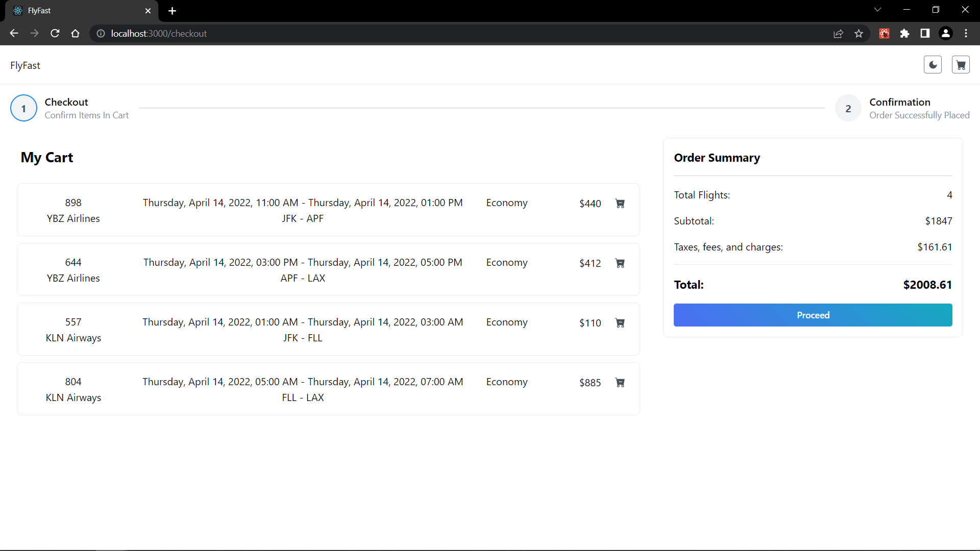Toggle dark mode with moon icon
Screen dimensions: 980x551
(x=933, y=65)
